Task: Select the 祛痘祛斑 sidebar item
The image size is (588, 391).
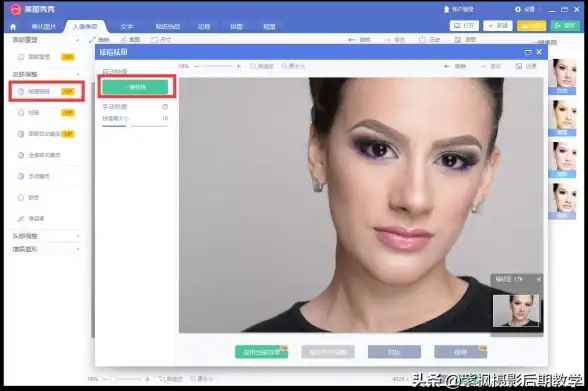Action: [x=46, y=91]
